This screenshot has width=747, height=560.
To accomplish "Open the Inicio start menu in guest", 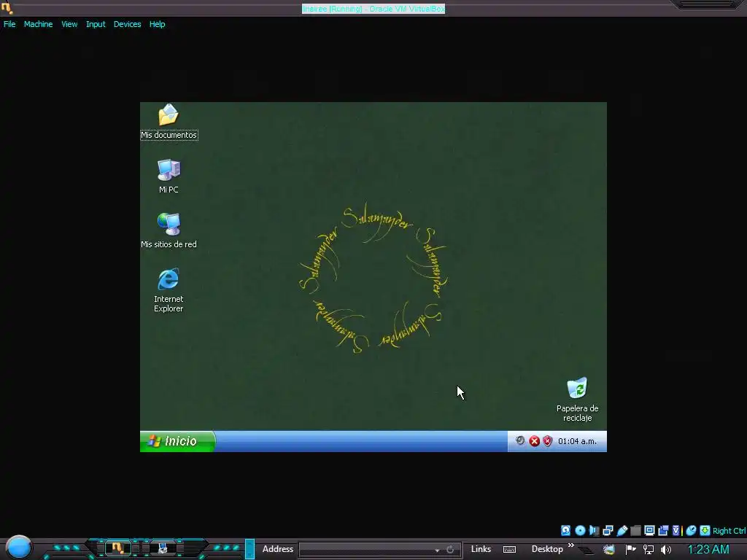I will point(178,441).
